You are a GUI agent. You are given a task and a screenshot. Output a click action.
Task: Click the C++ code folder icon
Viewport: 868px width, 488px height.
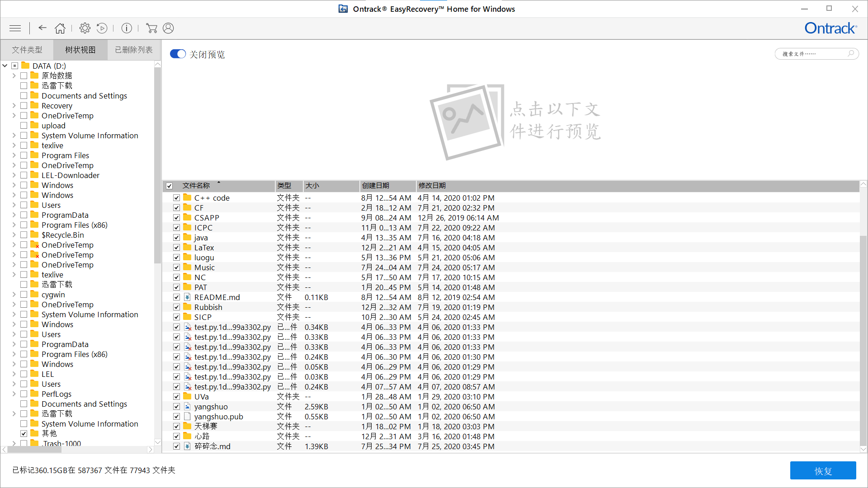(x=187, y=198)
